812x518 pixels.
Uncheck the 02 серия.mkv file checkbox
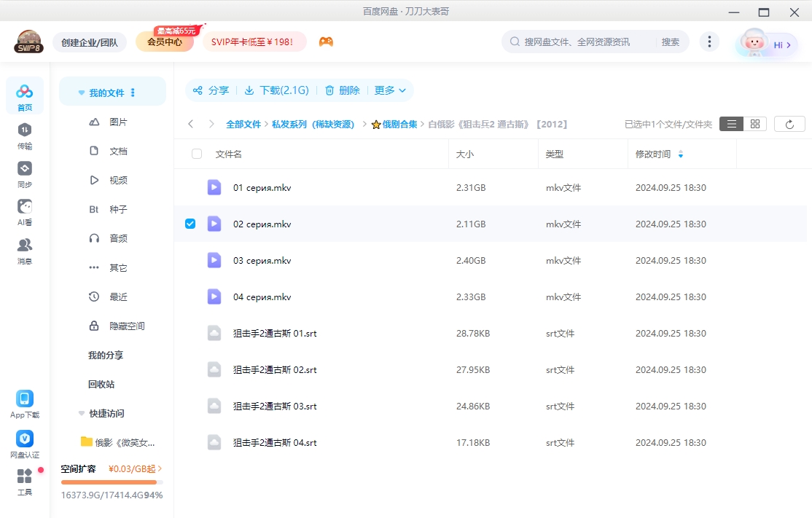[x=190, y=224]
